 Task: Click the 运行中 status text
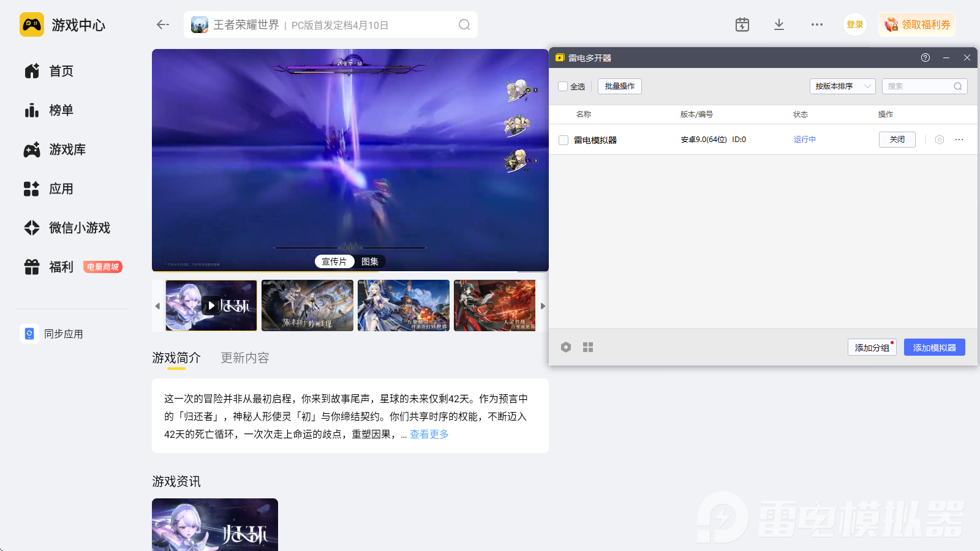(805, 140)
